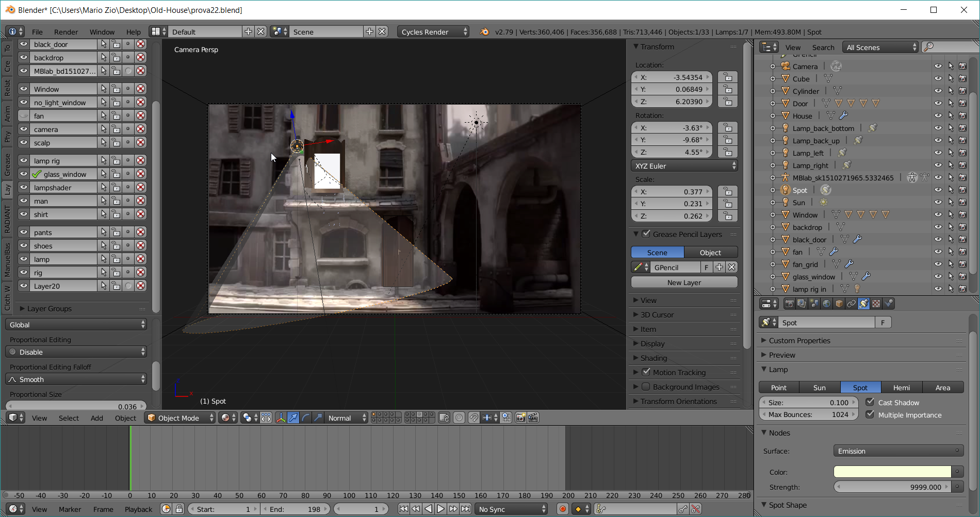Toggle the Grease Pencil Layers checkbox
The height and width of the screenshot is (517, 980).
click(x=646, y=234)
